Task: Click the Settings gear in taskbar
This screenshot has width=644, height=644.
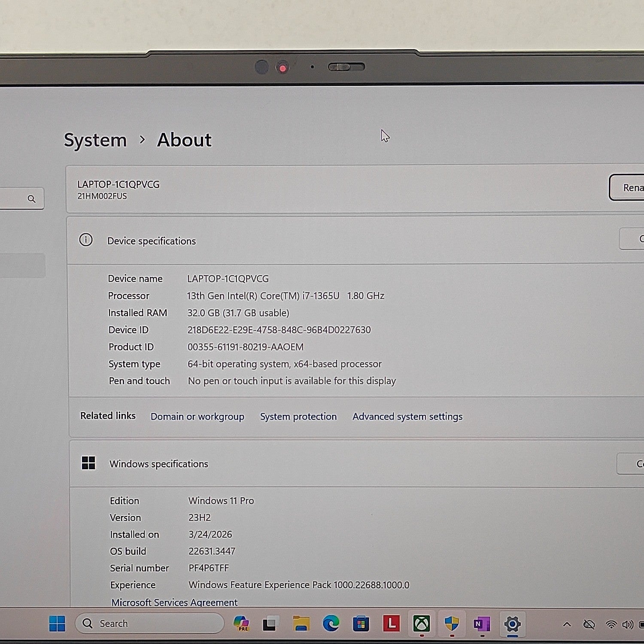Action: coord(512,624)
